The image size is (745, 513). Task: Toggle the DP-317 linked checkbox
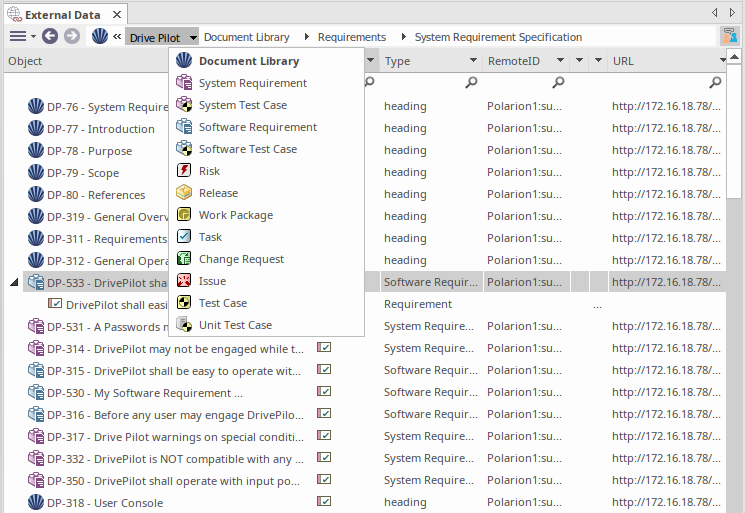tap(324, 436)
